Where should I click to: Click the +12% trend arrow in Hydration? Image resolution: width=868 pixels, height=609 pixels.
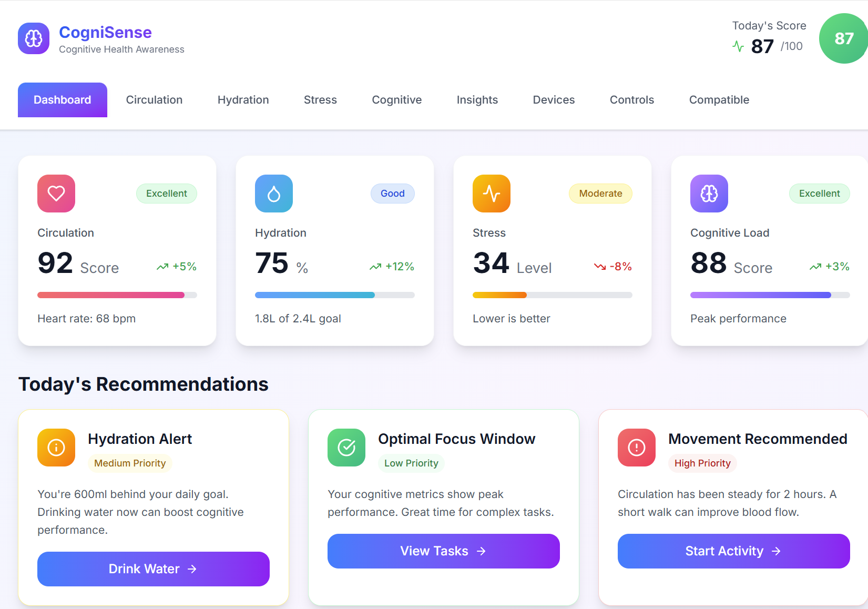click(x=375, y=267)
